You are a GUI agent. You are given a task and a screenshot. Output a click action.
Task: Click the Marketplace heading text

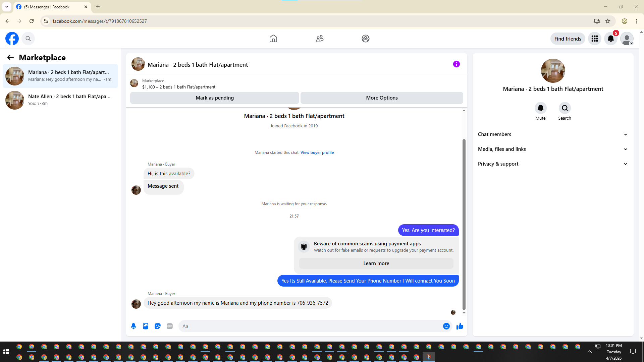coord(42,57)
